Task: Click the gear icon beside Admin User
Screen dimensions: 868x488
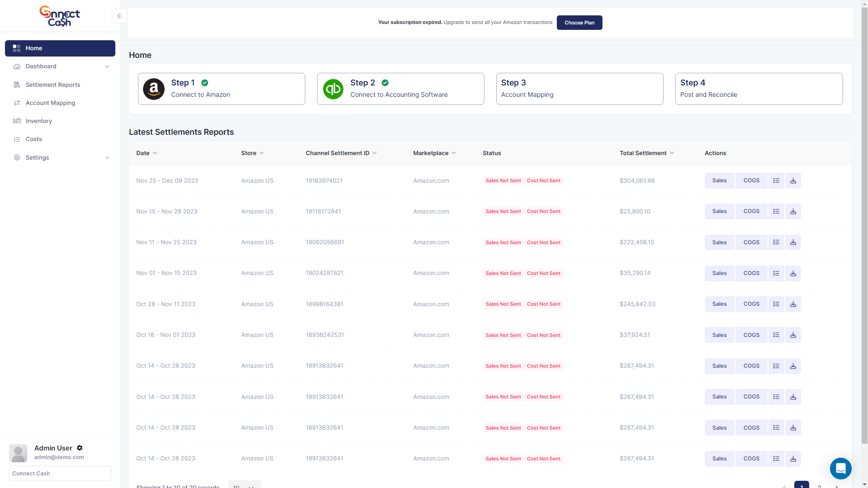Action: 80,448
